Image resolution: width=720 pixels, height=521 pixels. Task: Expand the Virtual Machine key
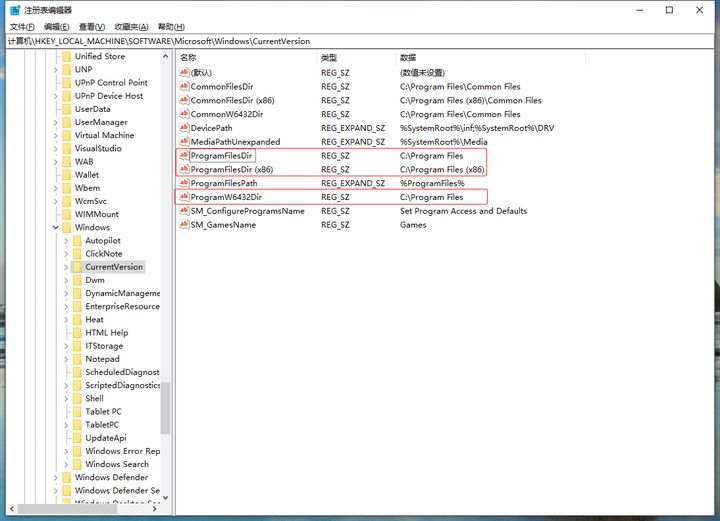(x=56, y=135)
